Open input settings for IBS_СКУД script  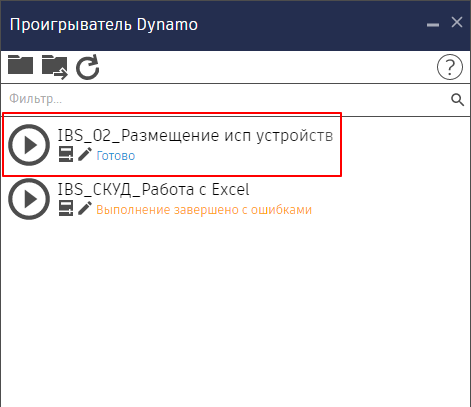(x=66, y=208)
